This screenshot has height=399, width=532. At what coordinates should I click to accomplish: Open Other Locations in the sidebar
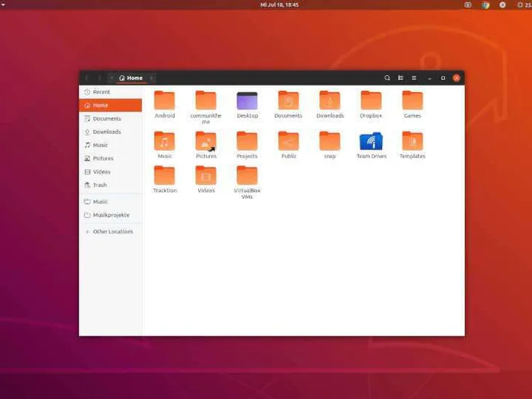(x=111, y=232)
